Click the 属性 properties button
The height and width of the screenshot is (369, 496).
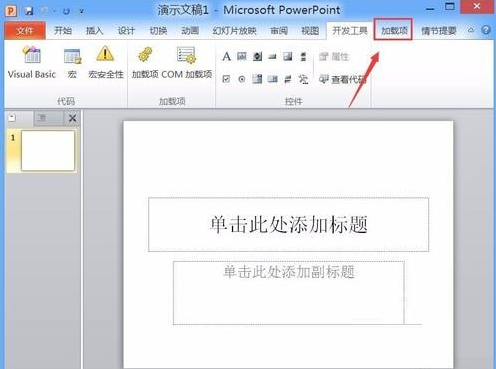point(334,57)
